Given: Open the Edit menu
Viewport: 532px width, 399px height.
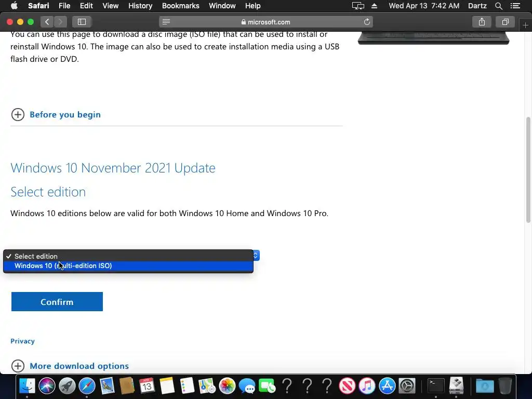Looking at the screenshot, I should click(86, 6).
